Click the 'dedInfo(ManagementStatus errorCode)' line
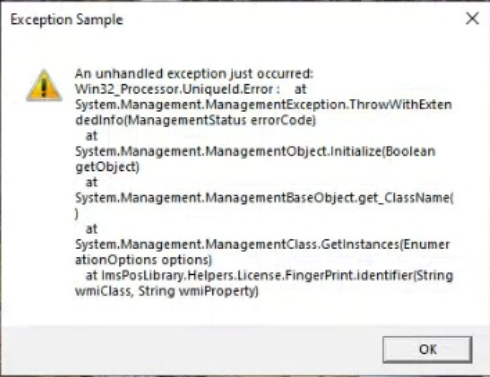The width and height of the screenshot is (490, 377). [195, 120]
